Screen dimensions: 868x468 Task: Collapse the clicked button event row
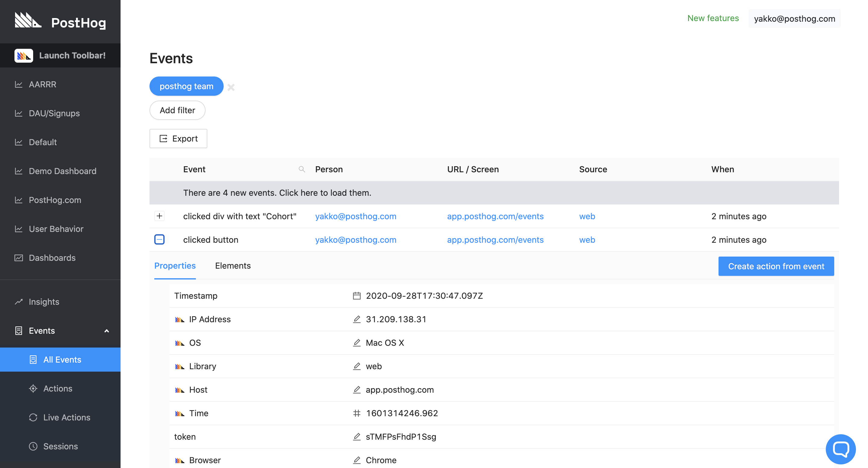pyautogui.click(x=159, y=239)
